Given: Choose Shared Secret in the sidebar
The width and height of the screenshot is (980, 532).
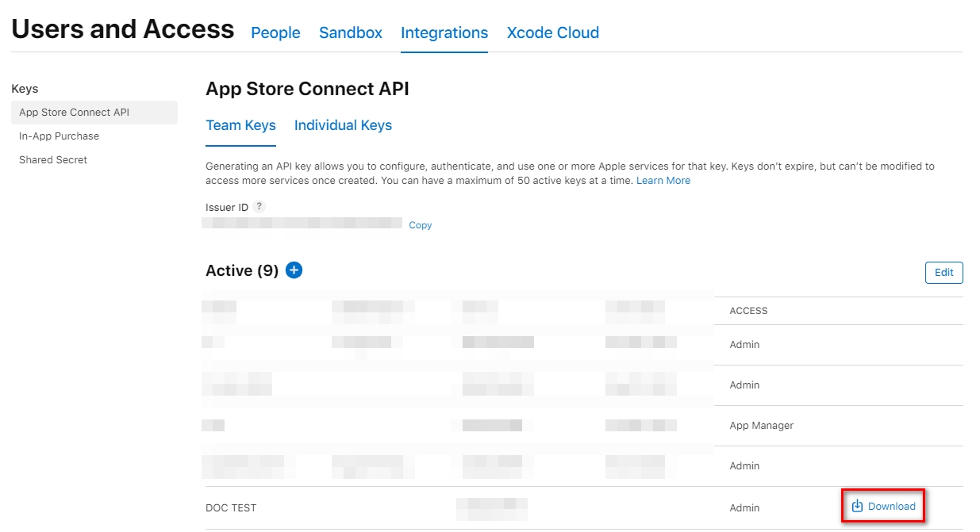Looking at the screenshot, I should click(x=53, y=160).
